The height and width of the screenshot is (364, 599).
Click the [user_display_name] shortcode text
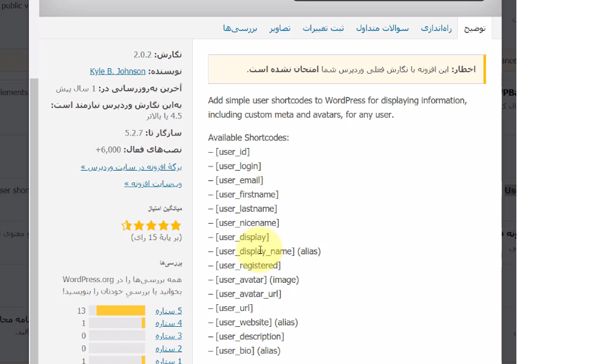(255, 251)
